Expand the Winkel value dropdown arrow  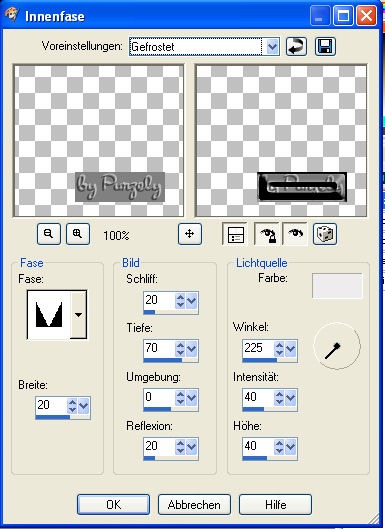pos(290,349)
